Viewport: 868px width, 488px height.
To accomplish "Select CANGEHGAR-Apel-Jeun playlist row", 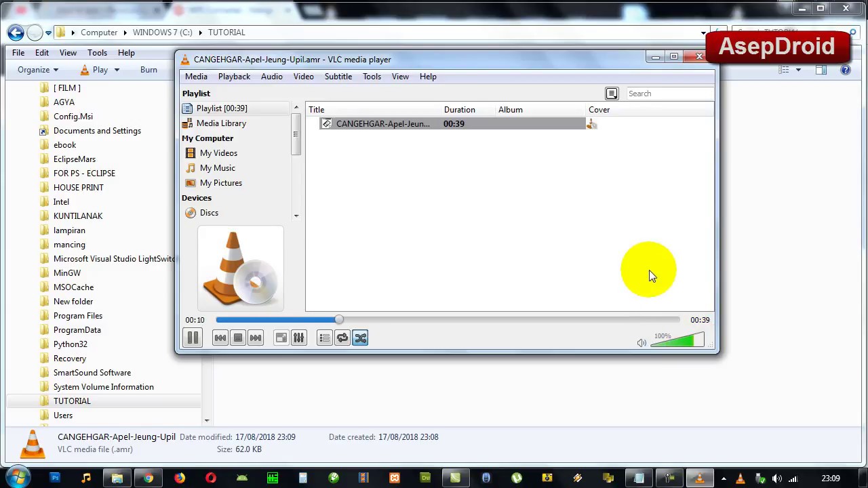I will point(452,124).
